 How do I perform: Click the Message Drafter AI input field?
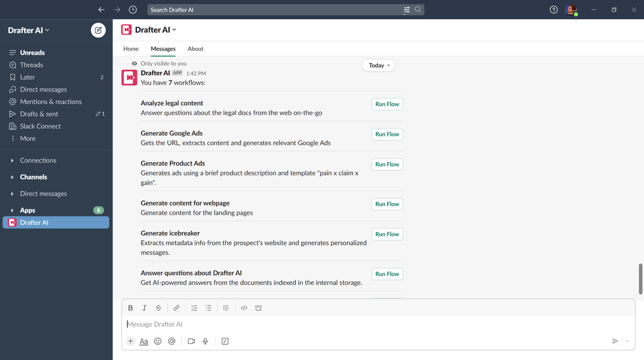coord(378,324)
